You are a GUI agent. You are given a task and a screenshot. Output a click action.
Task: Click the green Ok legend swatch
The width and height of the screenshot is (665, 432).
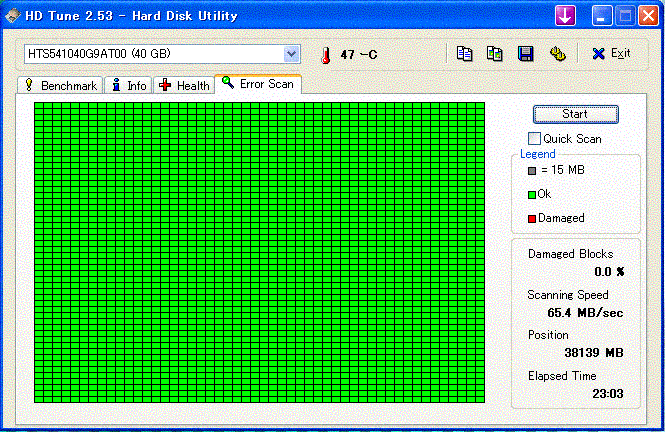point(531,194)
